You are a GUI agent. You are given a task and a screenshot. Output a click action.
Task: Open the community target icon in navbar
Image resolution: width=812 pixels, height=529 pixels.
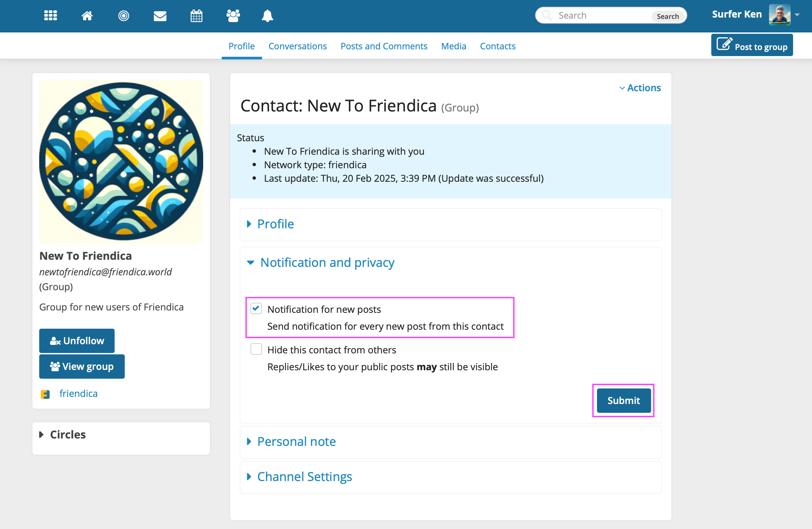[x=123, y=16]
